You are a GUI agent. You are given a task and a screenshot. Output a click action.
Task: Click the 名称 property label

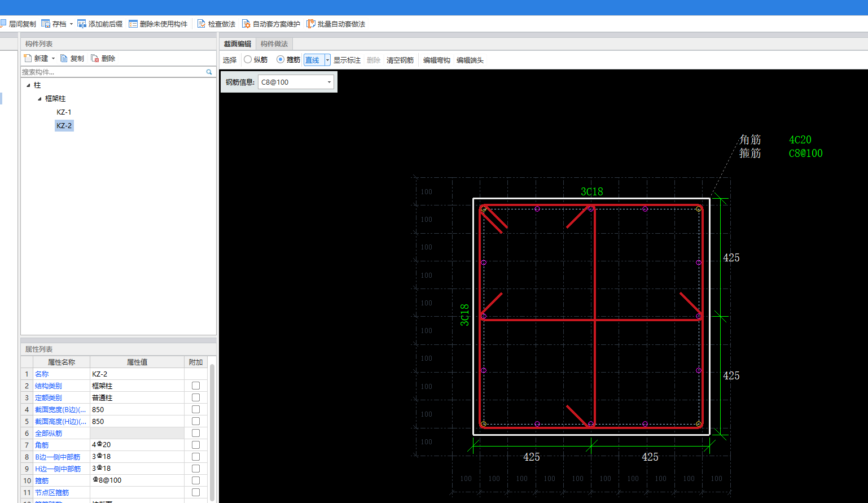pos(42,374)
